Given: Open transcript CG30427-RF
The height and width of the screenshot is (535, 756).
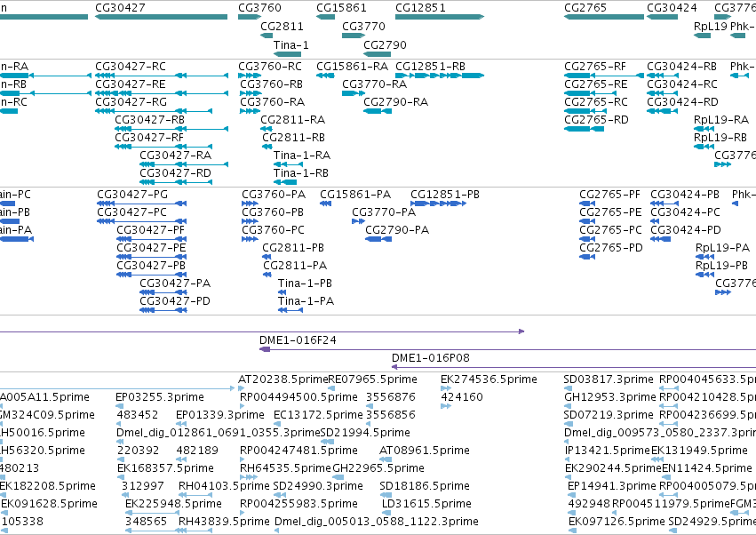Looking at the screenshot, I should (x=163, y=147).
